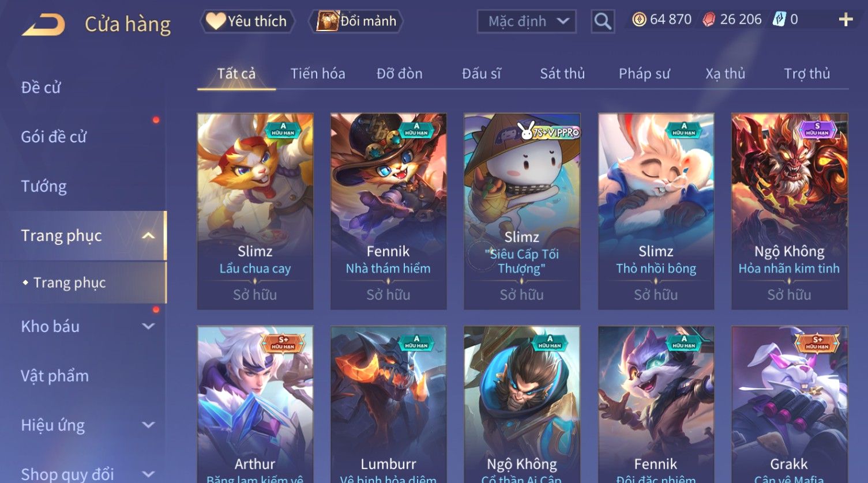Select Slimz Thỏ nhồi bông skin card
Image resolution: width=868 pixels, height=483 pixels.
tap(656, 211)
